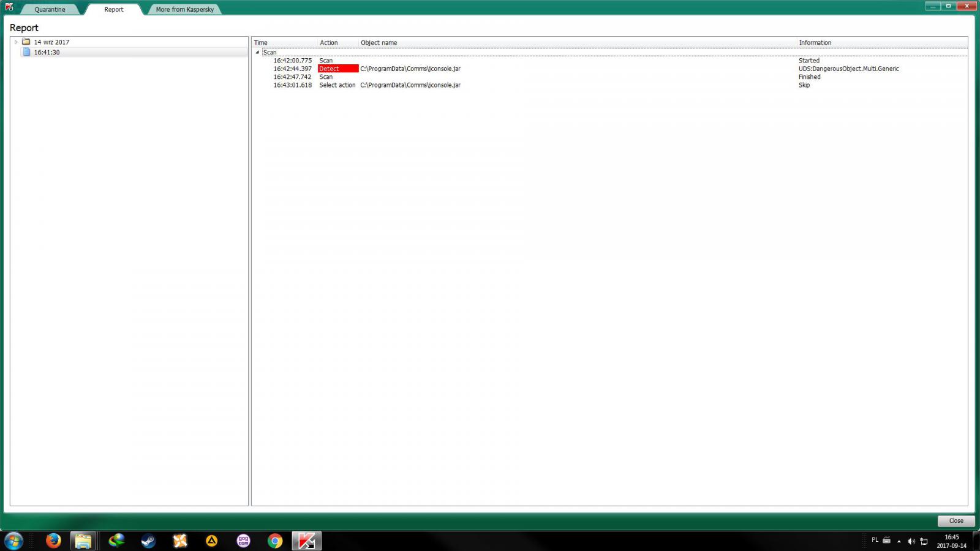Open the taskbar clock showing 16:45
This screenshot has width=980, height=551.
pos(951,541)
